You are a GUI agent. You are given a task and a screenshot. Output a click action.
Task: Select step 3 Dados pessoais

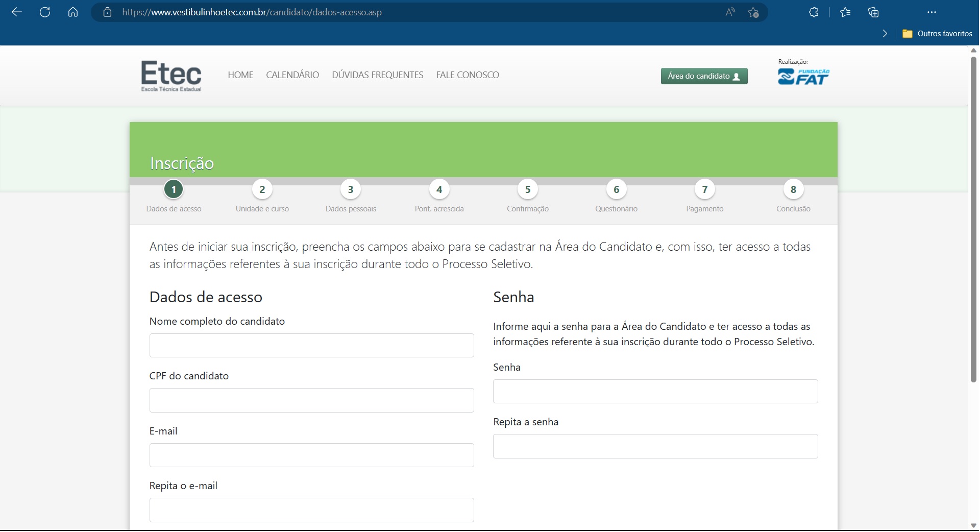point(351,189)
